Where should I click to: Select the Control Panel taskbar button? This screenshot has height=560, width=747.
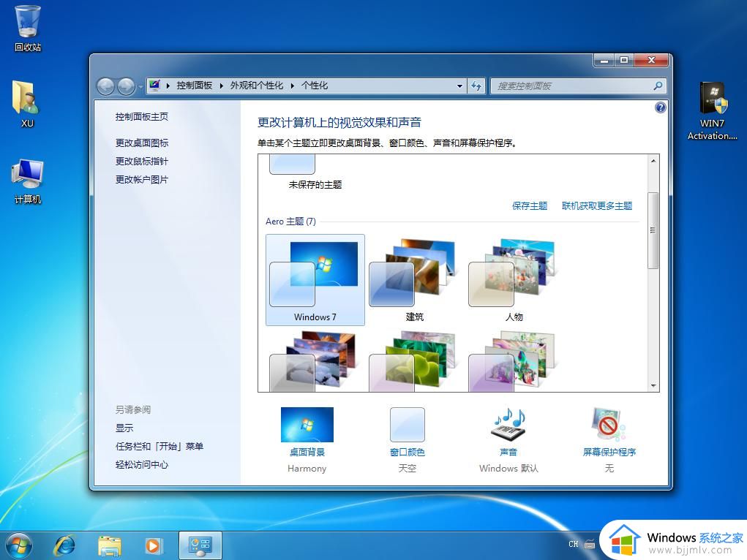pyautogui.click(x=200, y=545)
